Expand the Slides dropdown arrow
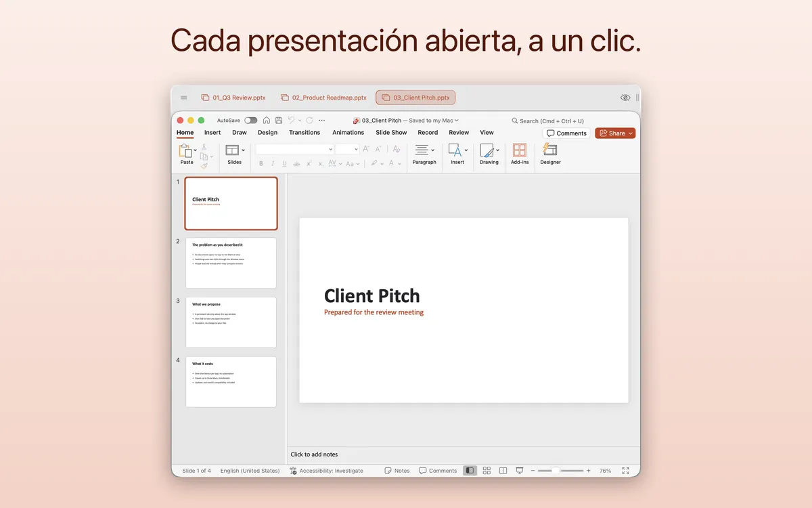 point(243,150)
